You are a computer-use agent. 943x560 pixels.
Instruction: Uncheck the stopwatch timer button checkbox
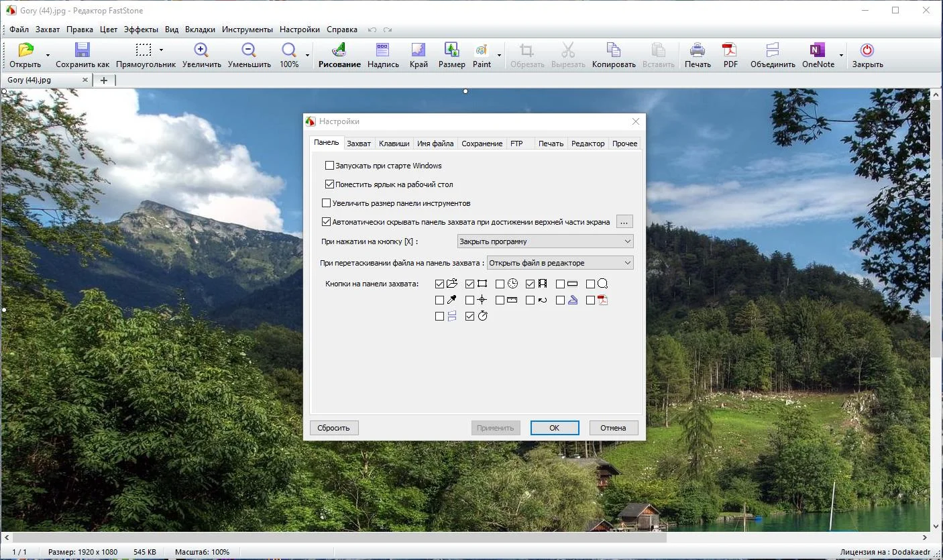coord(469,317)
